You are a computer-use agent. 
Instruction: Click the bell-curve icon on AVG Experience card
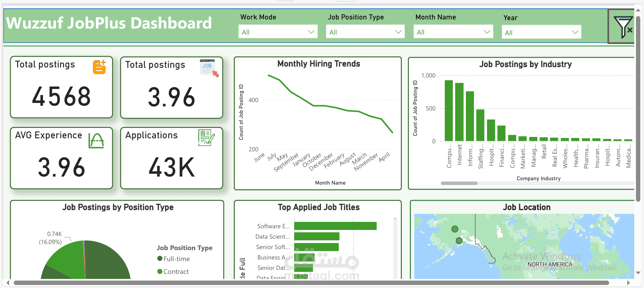tap(96, 140)
